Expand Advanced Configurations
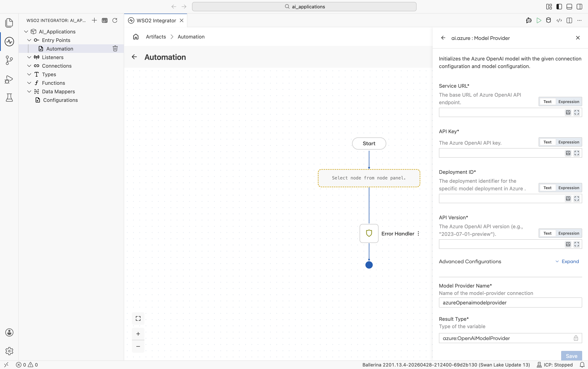 (567, 261)
